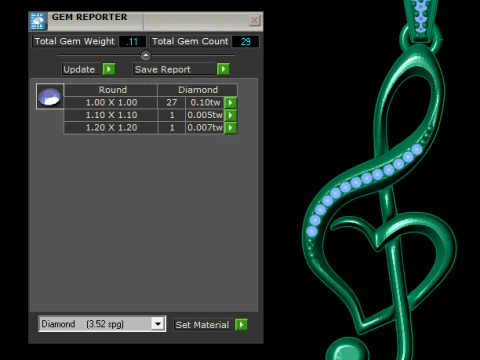Close the Gem Reporter window
480x360 pixels.
254,21
